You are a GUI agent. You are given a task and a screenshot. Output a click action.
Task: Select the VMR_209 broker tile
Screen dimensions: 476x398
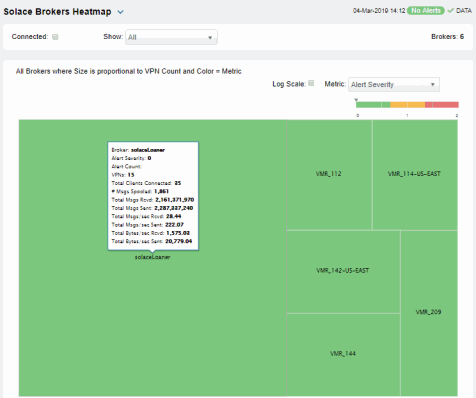tap(429, 313)
